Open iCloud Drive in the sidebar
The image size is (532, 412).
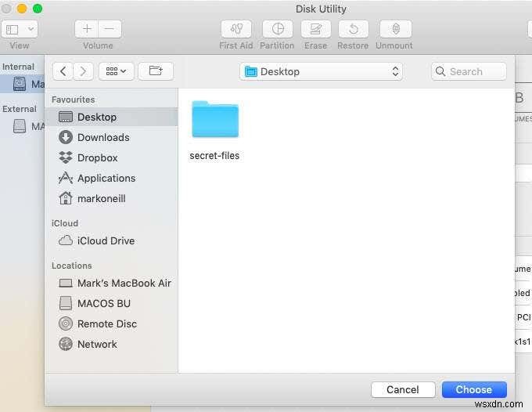[111, 240]
